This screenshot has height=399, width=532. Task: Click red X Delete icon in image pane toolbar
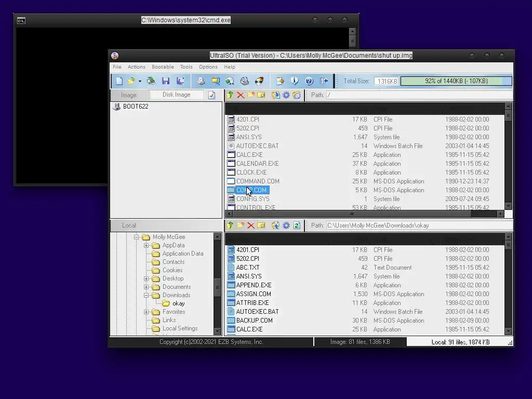point(241,95)
